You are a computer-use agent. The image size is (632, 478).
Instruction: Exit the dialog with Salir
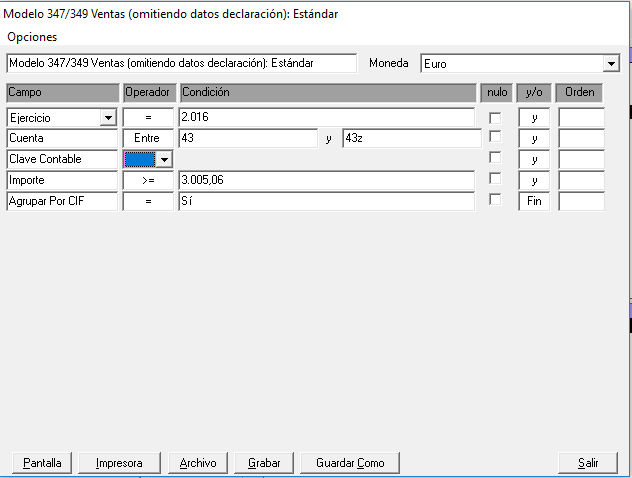pos(588,463)
